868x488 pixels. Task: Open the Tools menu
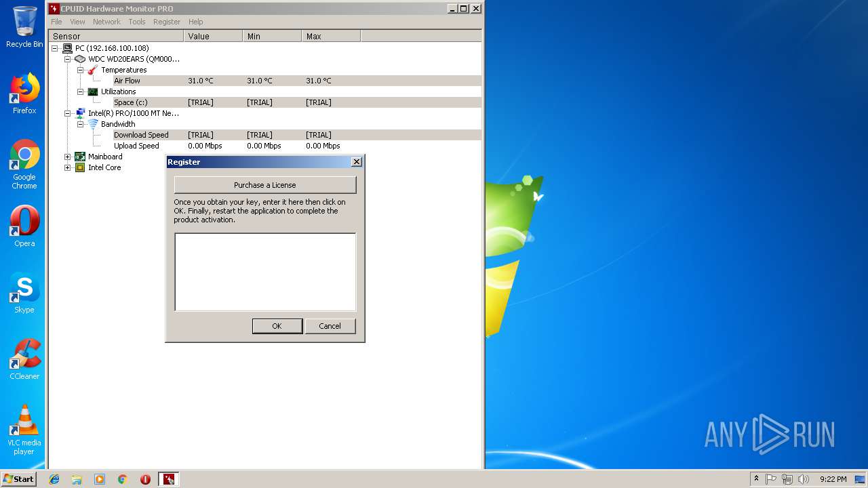click(x=137, y=22)
